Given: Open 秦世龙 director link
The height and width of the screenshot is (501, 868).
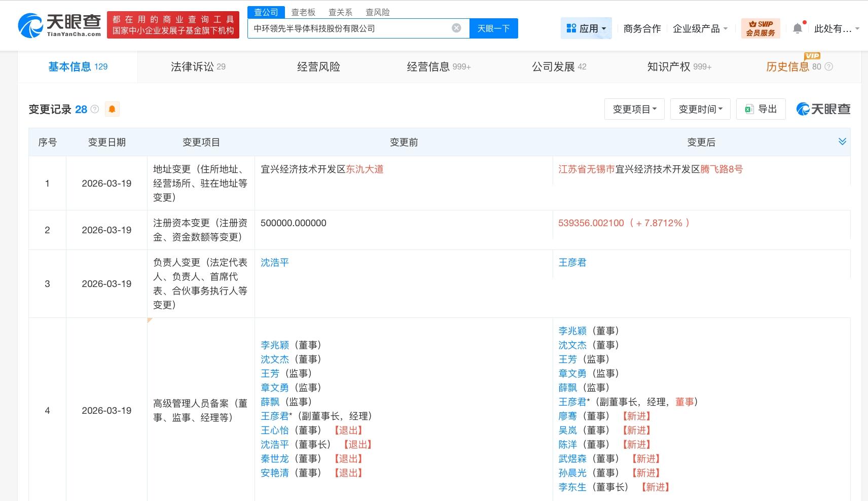Looking at the screenshot, I should click(x=275, y=458).
